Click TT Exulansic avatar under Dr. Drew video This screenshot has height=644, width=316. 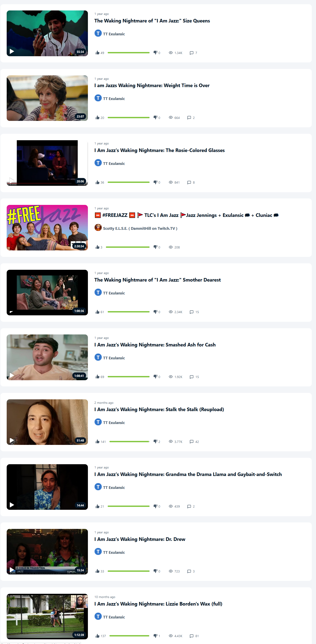coord(98,551)
